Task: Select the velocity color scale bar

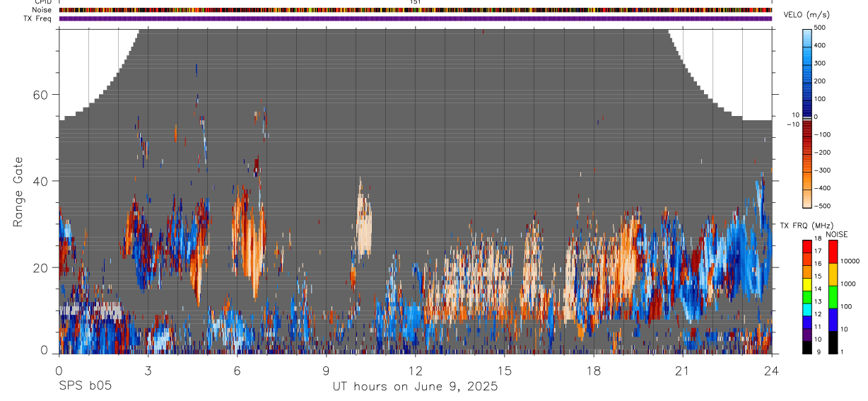Action: click(808, 117)
